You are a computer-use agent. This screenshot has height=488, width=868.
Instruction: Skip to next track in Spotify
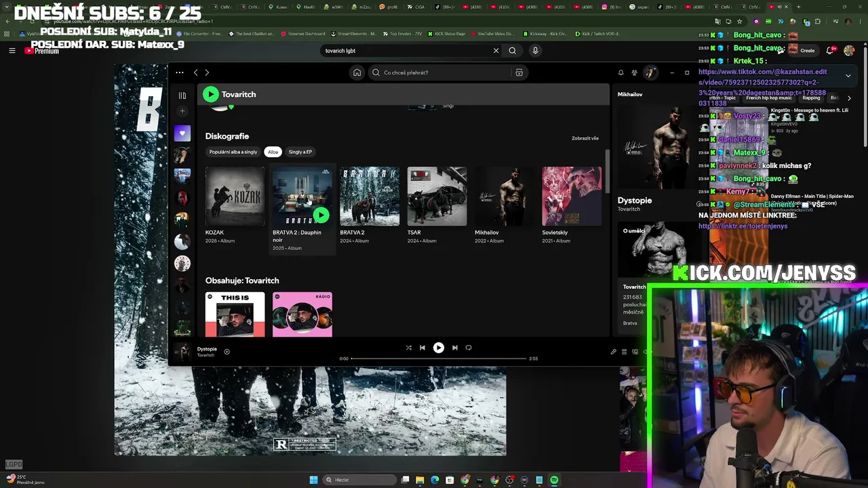click(x=455, y=348)
